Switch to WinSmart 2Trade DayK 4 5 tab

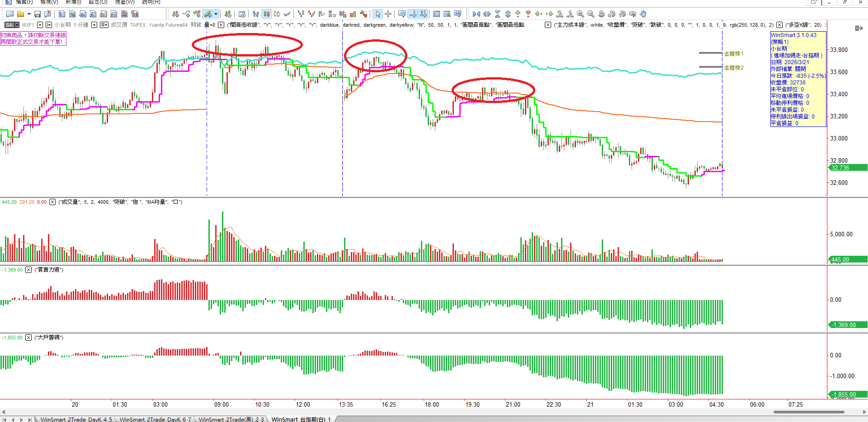(75, 419)
